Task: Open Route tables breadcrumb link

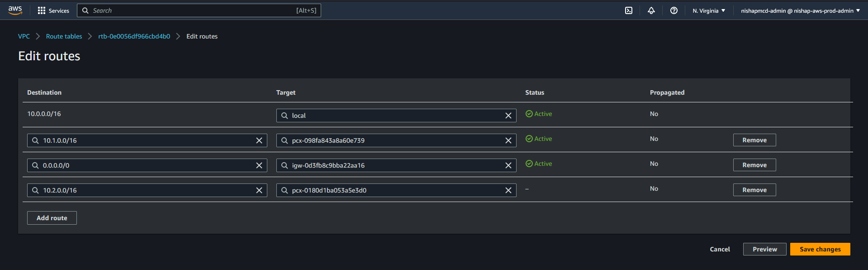Action: tap(64, 36)
